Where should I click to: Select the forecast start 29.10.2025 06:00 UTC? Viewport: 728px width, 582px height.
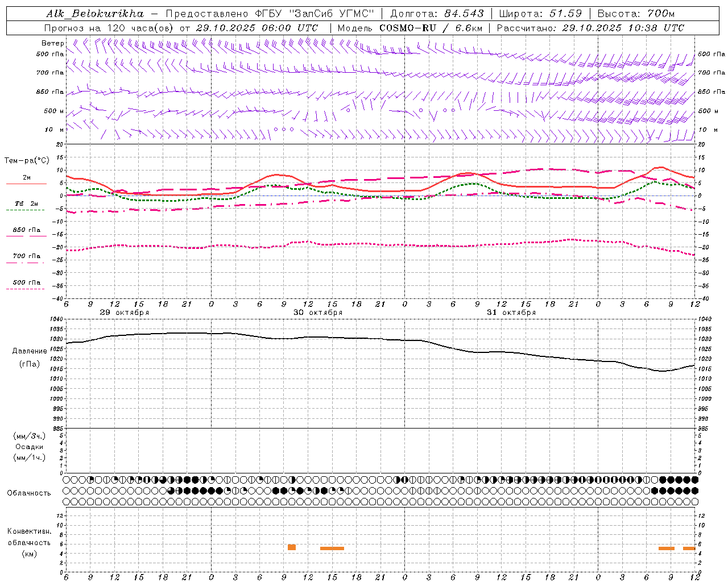[x=257, y=27]
